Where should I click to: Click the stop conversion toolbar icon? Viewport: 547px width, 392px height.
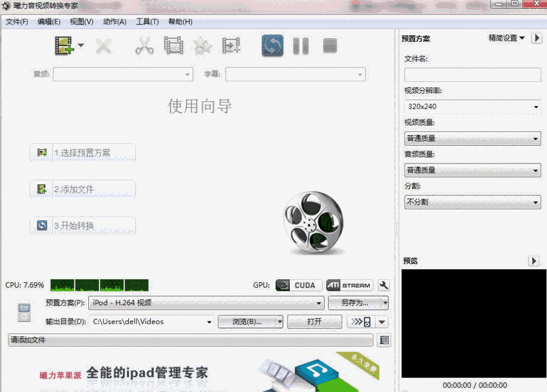tap(329, 45)
